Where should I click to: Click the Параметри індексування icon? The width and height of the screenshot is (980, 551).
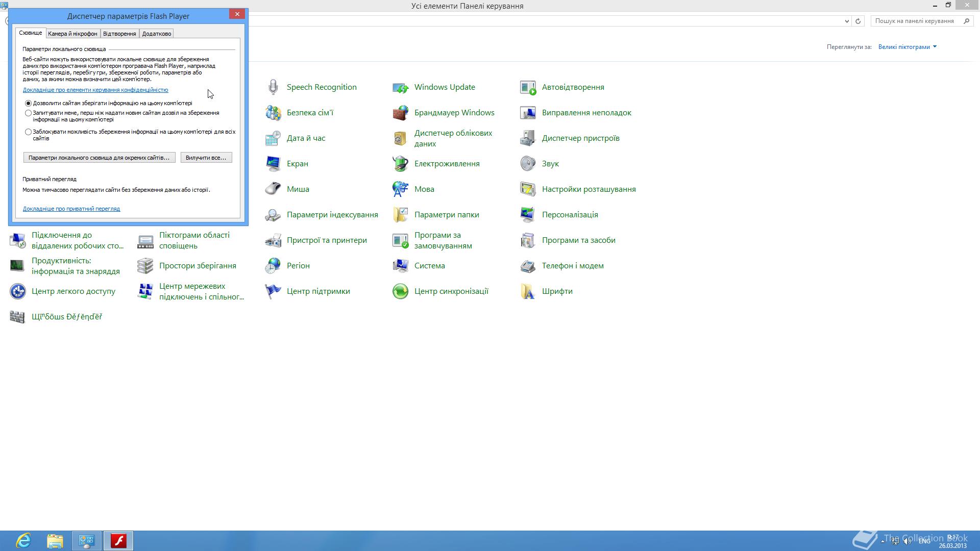click(273, 215)
